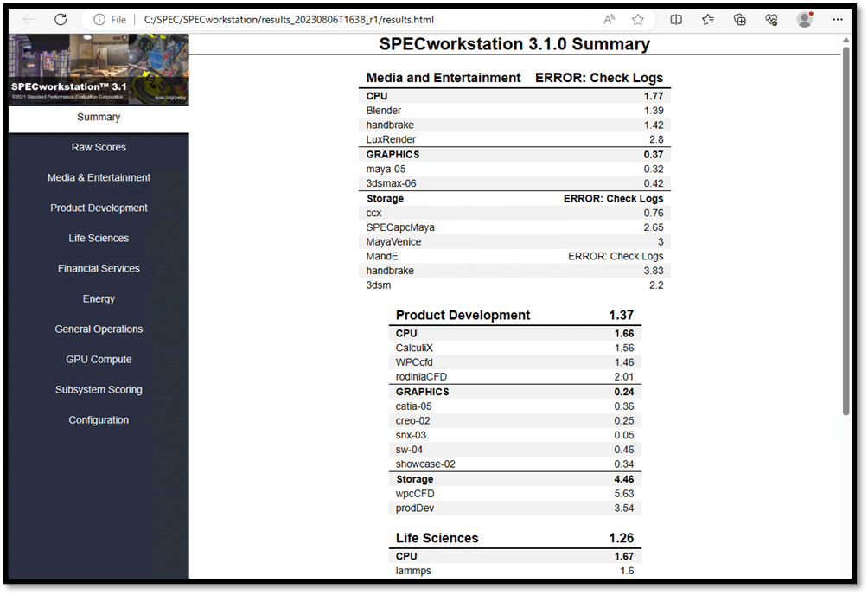This screenshot has width=868, height=595.
Task: Click the SPECworkstation 3.1 banner image
Action: click(99, 69)
